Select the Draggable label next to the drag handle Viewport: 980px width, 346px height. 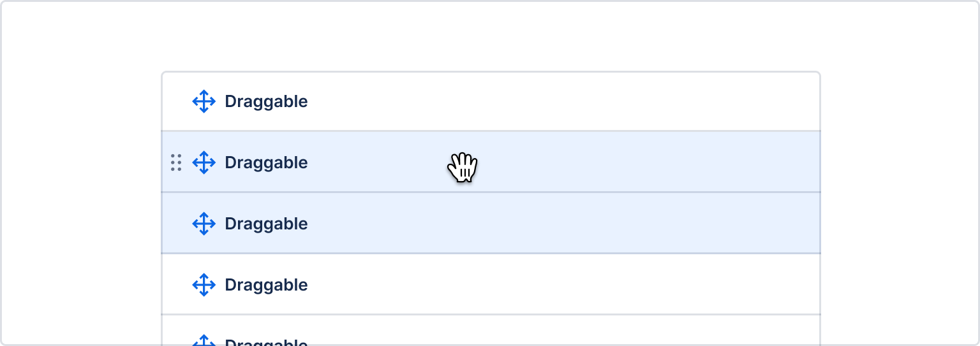pos(266,162)
